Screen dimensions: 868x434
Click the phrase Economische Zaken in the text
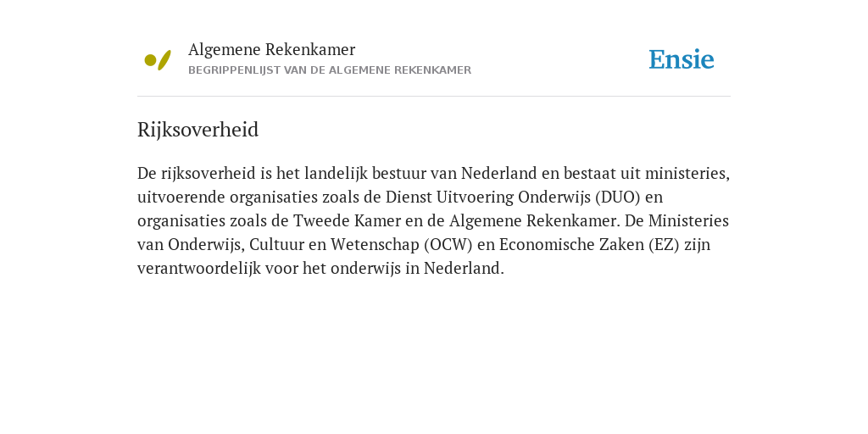(571, 245)
